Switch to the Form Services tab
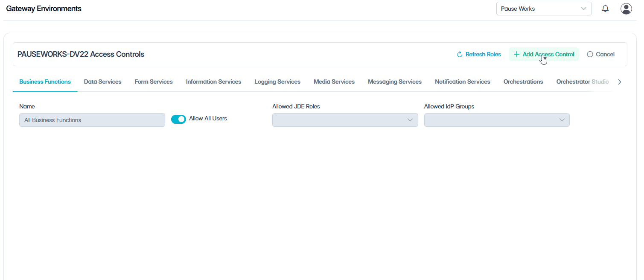 point(154,82)
